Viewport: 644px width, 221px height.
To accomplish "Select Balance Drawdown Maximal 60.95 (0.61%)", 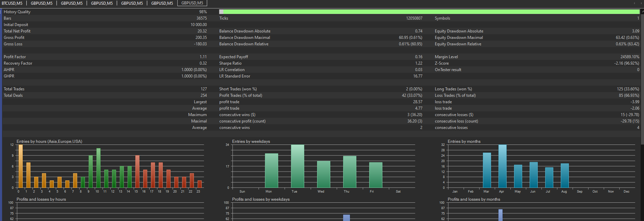I will 410,38.
